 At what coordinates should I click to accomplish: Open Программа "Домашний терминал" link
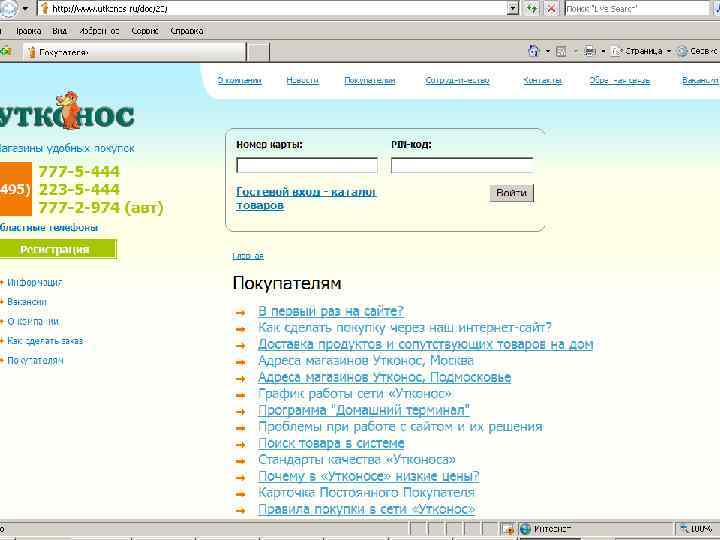click(364, 410)
